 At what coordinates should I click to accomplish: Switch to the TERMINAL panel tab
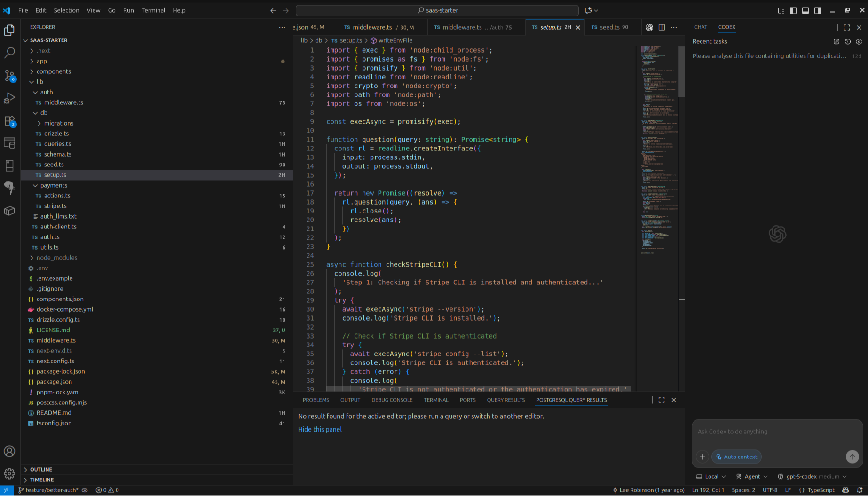pyautogui.click(x=436, y=400)
